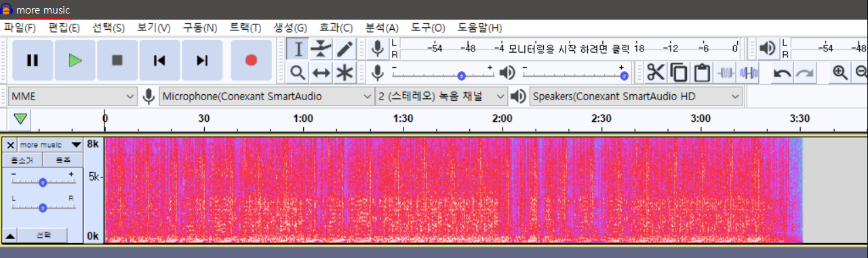Screen dimensions: 868x258
Task: Select the Draw pencil tool
Action: (x=345, y=49)
